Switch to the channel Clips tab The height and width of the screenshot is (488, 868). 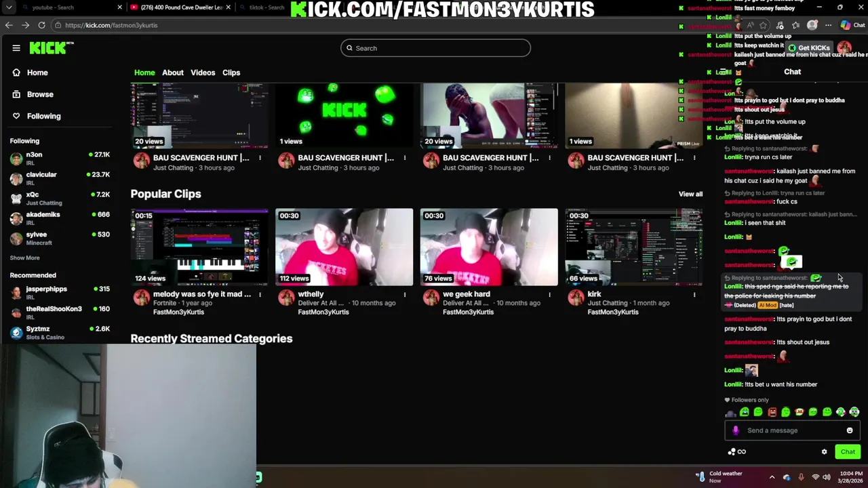pos(231,73)
